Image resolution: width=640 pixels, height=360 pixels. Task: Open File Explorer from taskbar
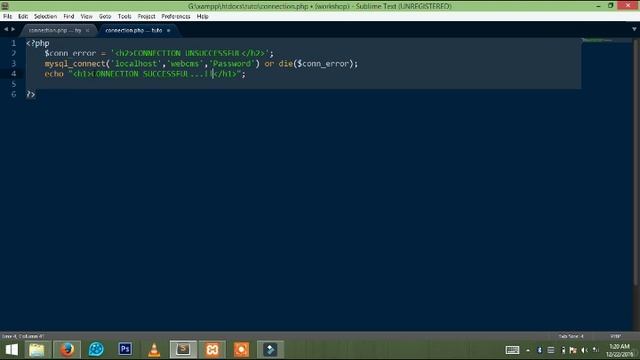(x=37, y=350)
